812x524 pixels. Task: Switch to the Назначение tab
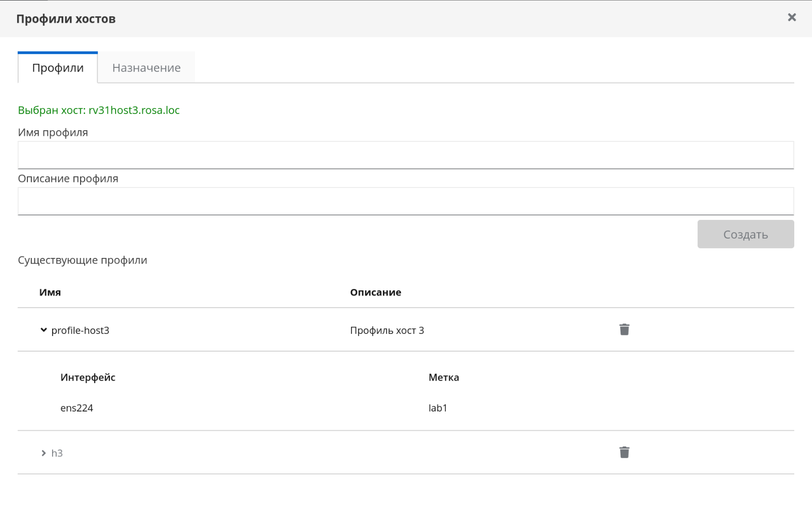tap(146, 67)
